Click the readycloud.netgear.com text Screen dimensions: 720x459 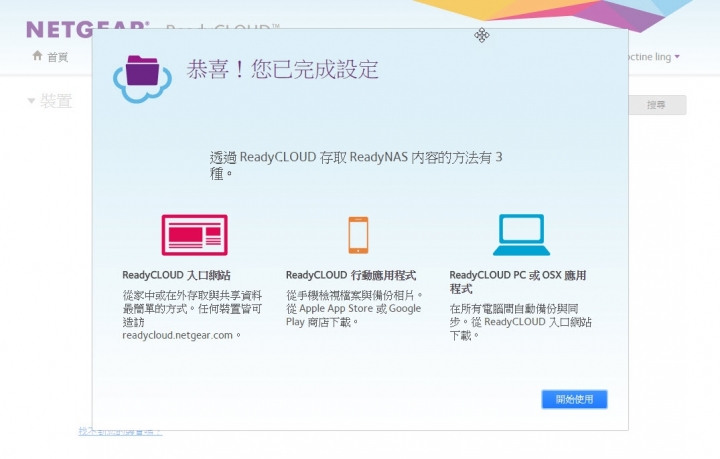pyautogui.click(x=177, y=336)
